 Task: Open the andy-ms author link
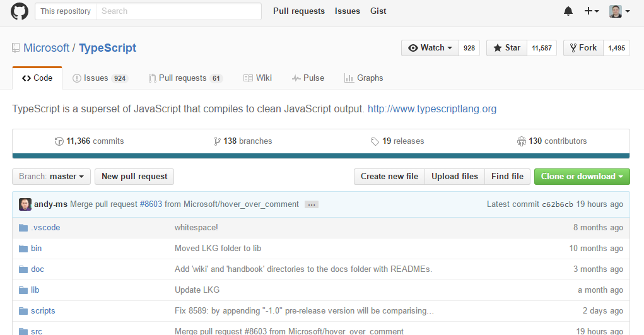(50, 204)
